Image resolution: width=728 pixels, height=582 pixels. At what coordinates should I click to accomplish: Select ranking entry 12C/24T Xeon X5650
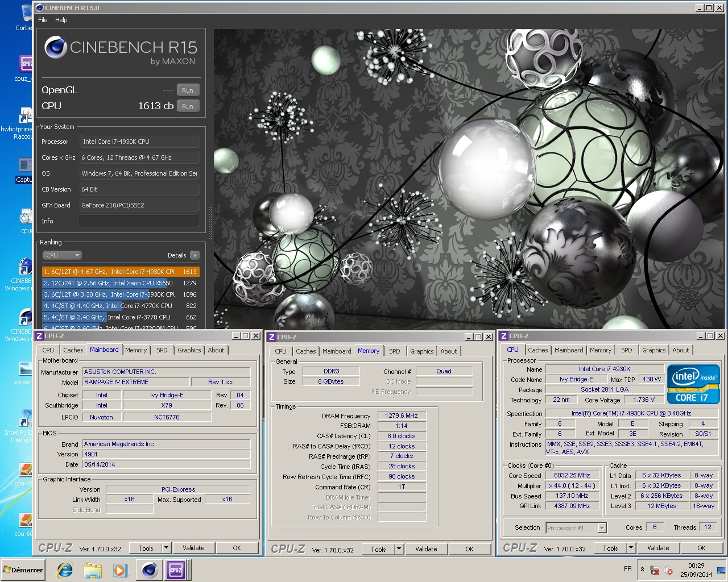click(121, 283)
